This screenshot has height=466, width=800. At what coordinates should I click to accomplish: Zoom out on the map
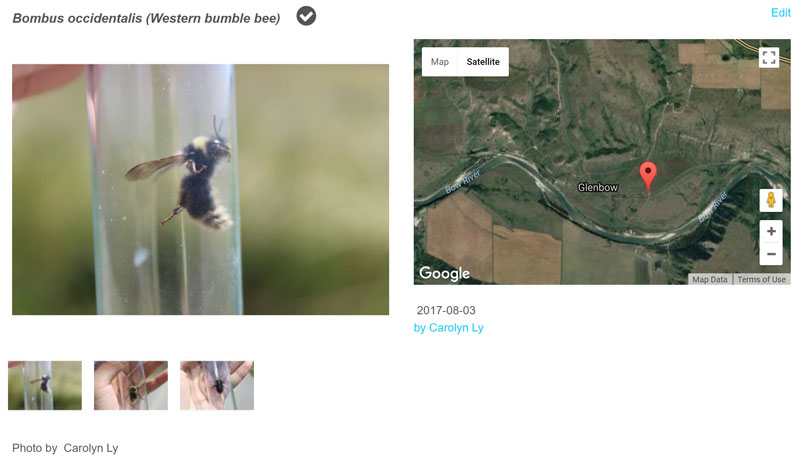(x=770, y=254)
